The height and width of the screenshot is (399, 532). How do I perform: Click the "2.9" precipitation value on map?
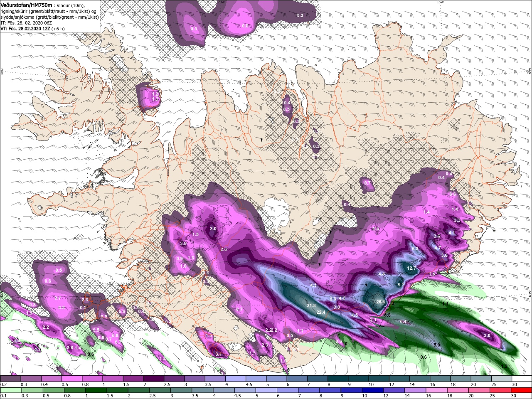tap(183, 244)
